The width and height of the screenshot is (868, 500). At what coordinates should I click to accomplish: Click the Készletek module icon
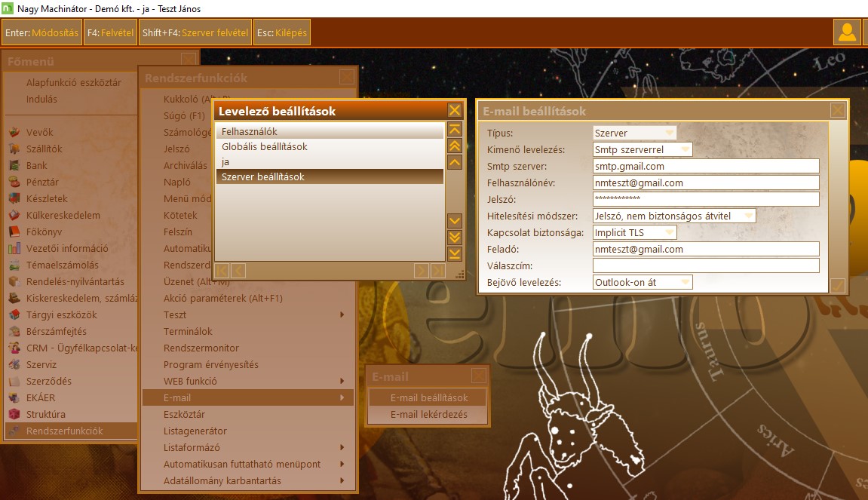14,199
